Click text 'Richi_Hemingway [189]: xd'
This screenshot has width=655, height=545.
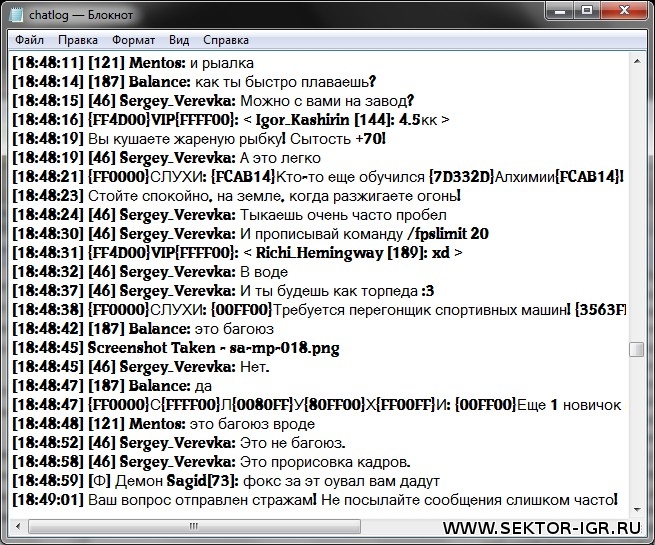click(353, 253)
